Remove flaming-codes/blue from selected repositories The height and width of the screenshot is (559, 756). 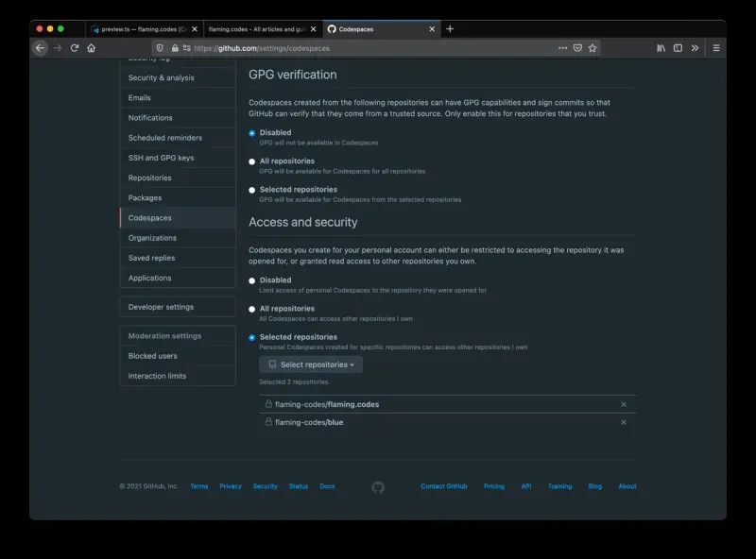click(x=624, y=422)
